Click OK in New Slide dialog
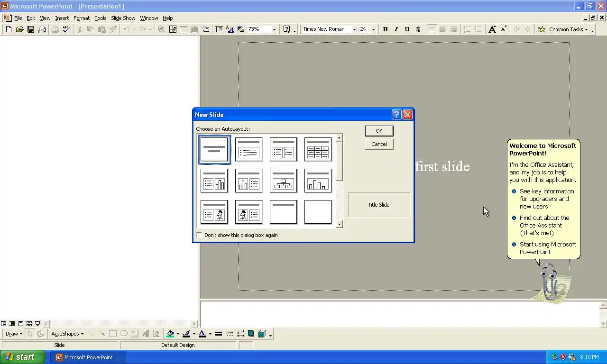 click(x=379, y=131)
